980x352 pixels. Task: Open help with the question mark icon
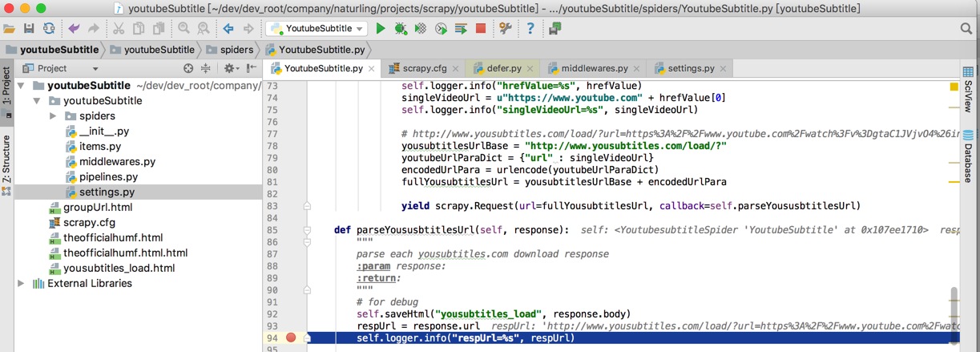530,29
